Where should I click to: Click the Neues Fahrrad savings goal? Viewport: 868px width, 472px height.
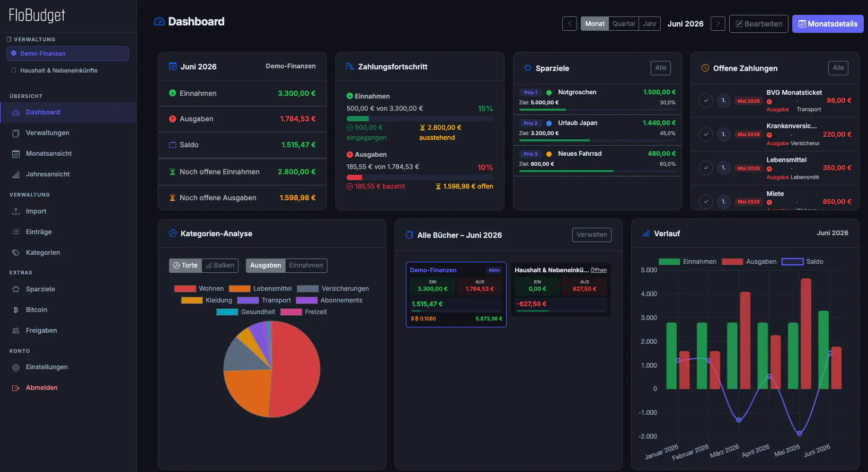click(597, 161)
